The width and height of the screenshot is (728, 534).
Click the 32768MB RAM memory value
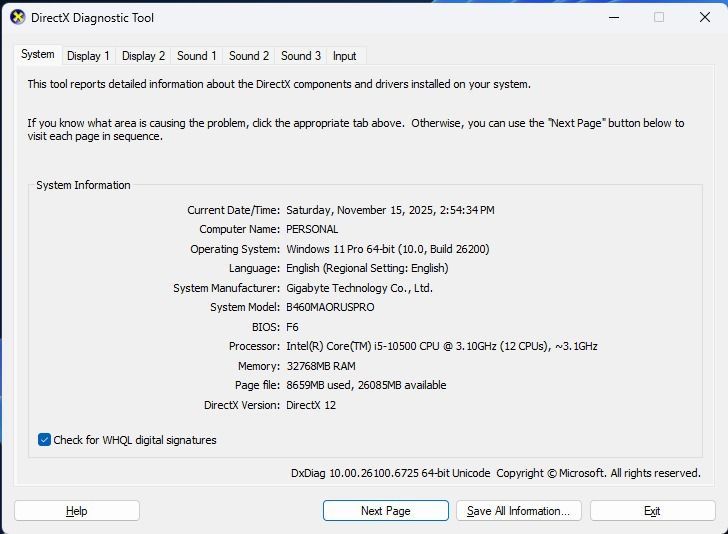321,366
